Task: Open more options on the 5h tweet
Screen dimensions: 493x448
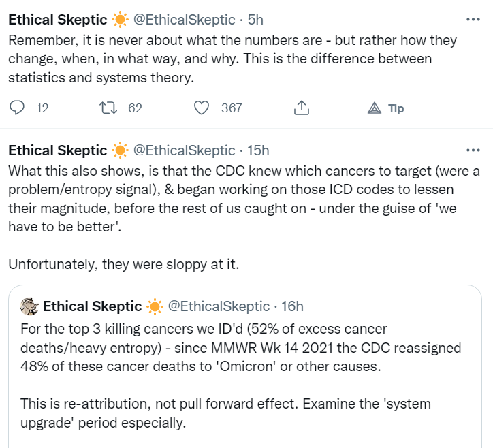Action: (x=472, y=18)
